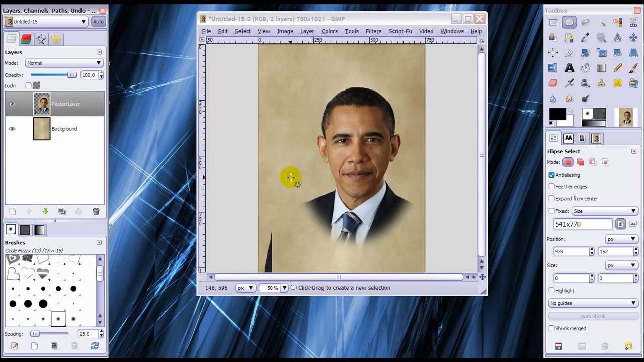
Task: Select the Rotate tool
Action: click(x=585, y=53)
